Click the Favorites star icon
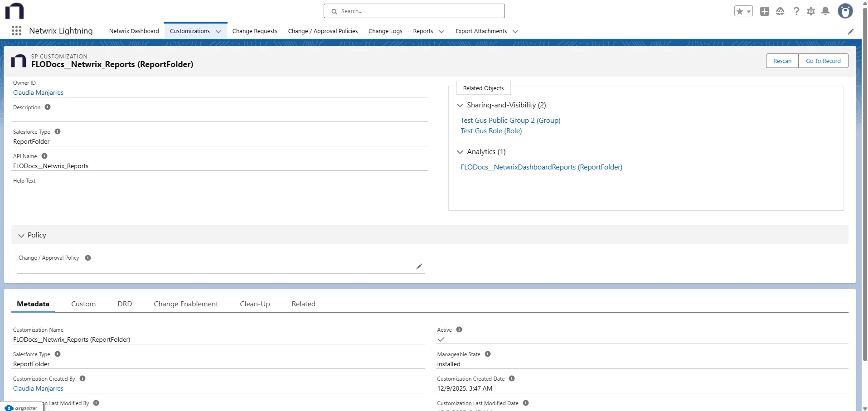 point(739,11)
